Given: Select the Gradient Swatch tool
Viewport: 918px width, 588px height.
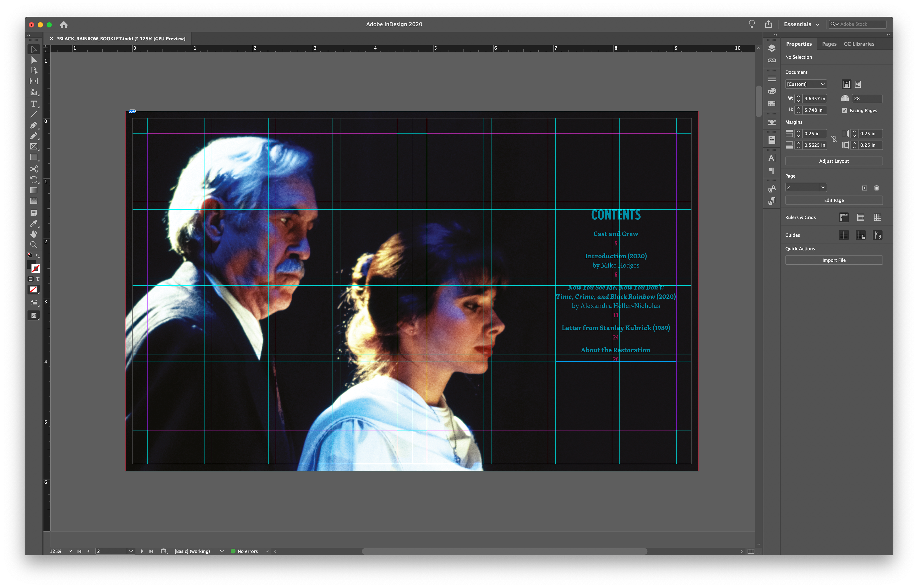Looking at the screenshot, I should [34, 190].
